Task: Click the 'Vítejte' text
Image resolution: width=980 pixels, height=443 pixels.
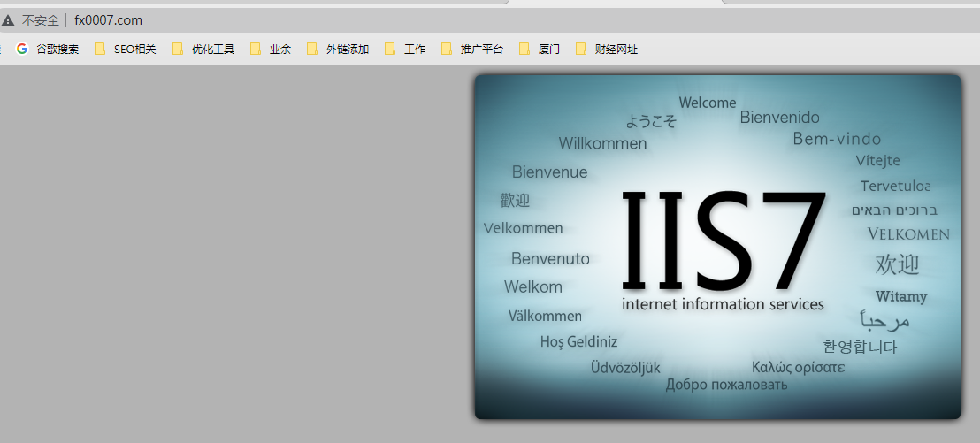Action: pos(877,161)
